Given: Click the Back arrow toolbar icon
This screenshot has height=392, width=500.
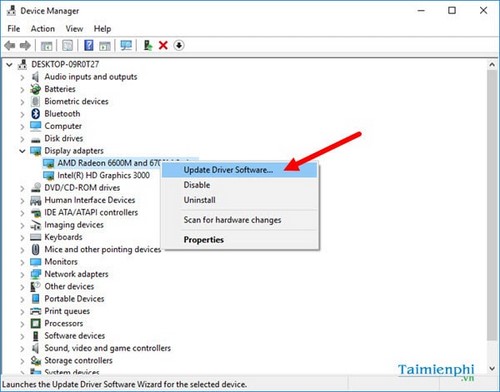Looking at the screenshot, I should [x=10, y=45].
